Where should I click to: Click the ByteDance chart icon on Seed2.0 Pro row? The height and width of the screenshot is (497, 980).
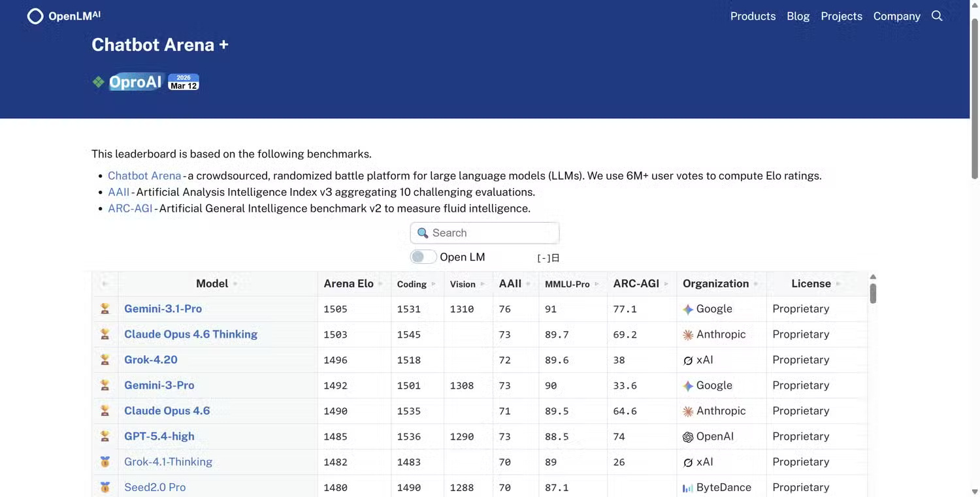[689, 487]
